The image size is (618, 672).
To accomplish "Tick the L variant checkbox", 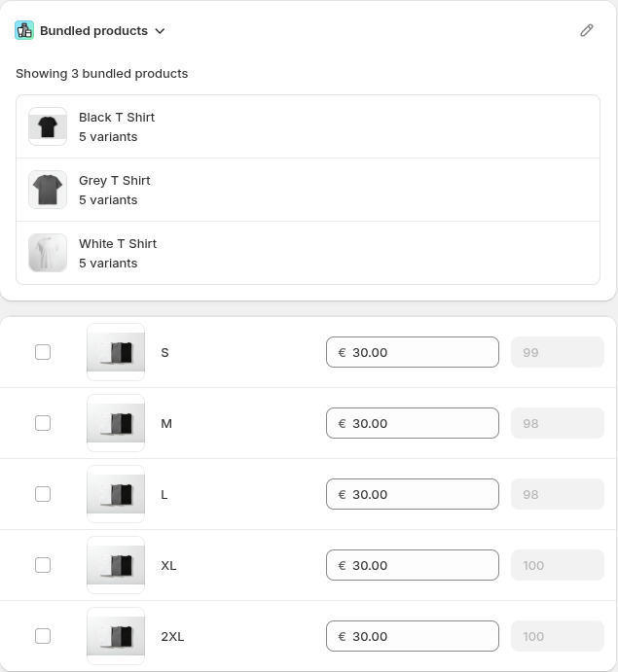I will tap(43, 494).
